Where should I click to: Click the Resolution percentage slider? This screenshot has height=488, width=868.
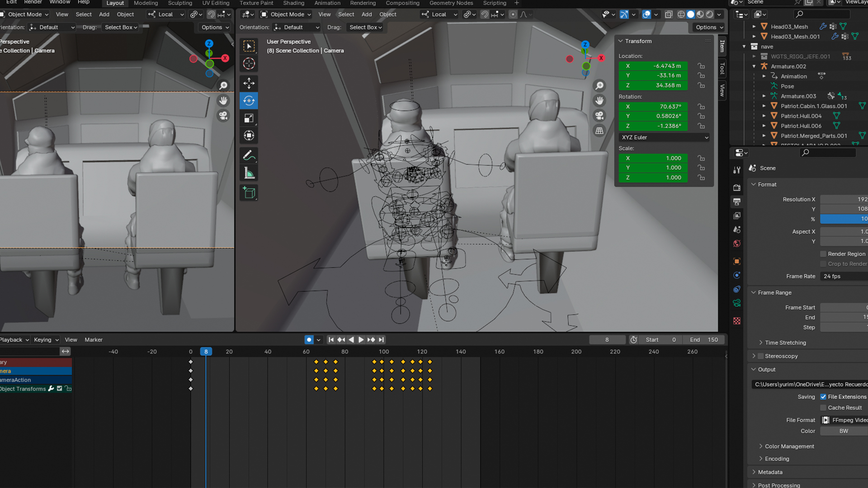coord(844,219)
